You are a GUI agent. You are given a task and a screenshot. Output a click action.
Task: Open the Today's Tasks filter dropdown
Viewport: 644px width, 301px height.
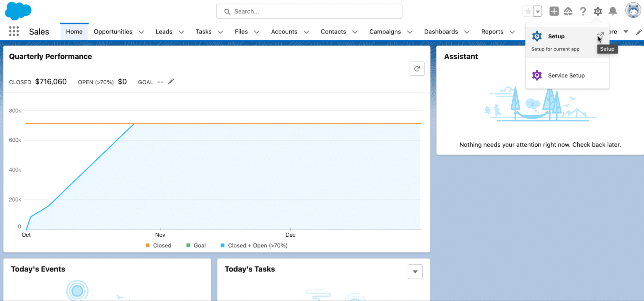click(x=415, y=272)
